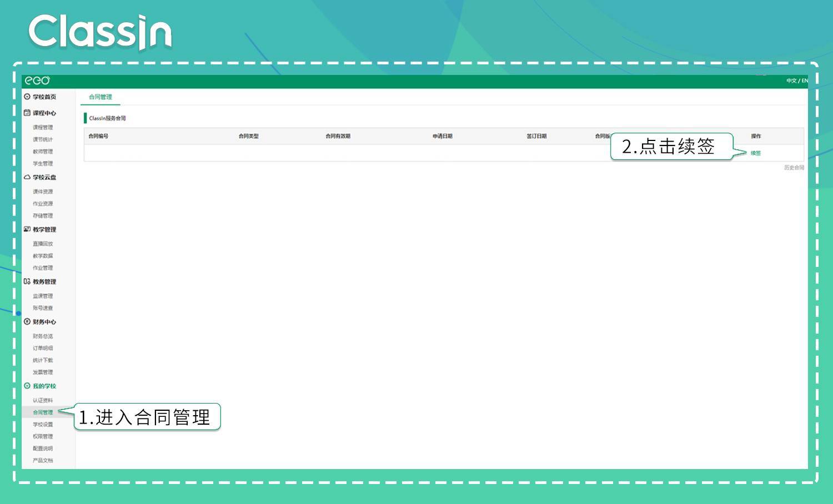Open 教学数据 in the sidebar
Screen dimensions: 833x504
point(43,256)
